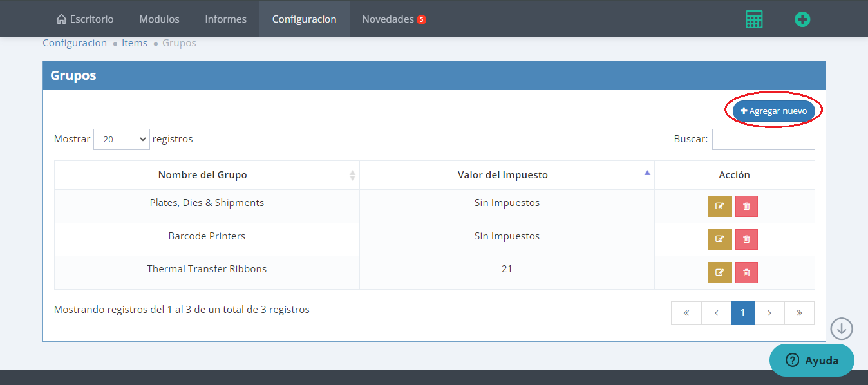Click the green plus circle icon
868x385 pixels.
coord(802,19)
